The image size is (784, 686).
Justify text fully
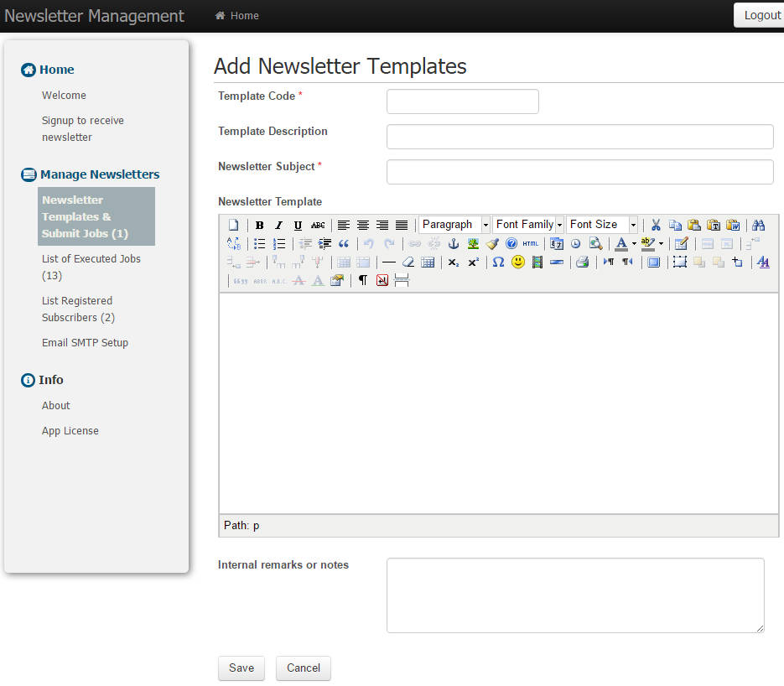pos(402,225)
